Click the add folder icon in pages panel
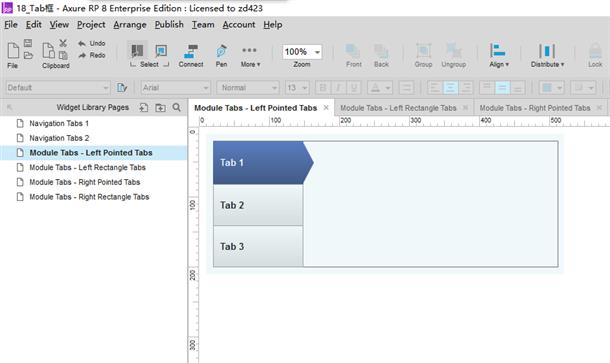The image size is (610, 363). coord(160,108)
